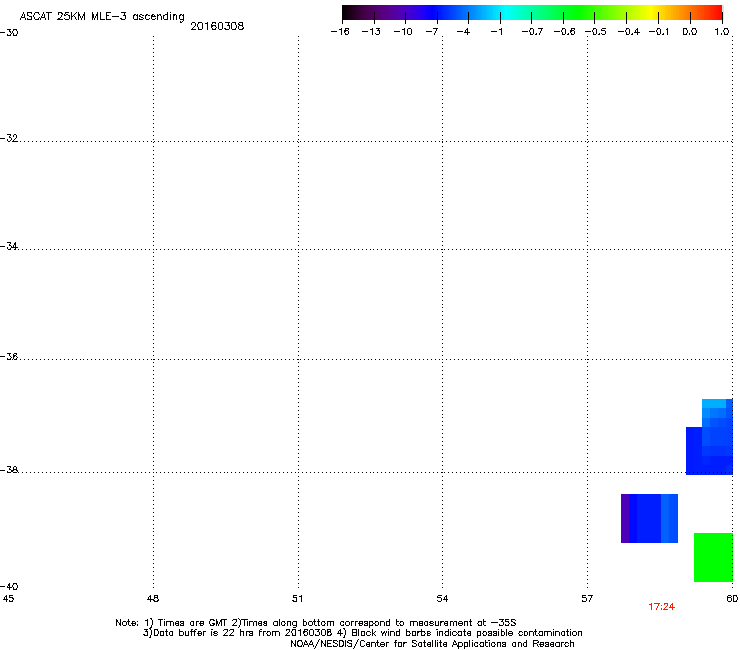Screen dimensions: 740x650
Task: Click the -4 color bar label
Action: coord(463,32)
